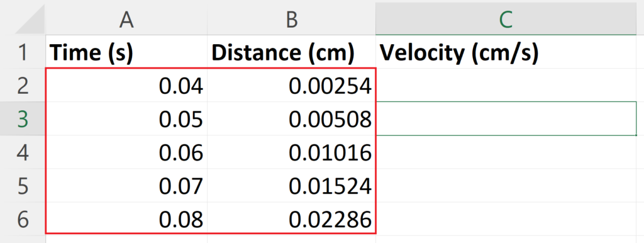
Task: Select the cell containing 0.01016
Action: pos(292,152)
